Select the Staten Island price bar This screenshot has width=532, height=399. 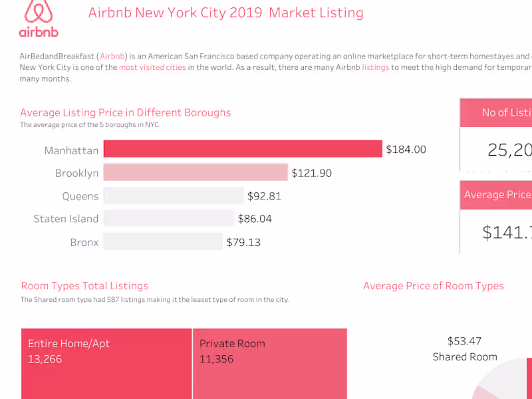[169, 219]
